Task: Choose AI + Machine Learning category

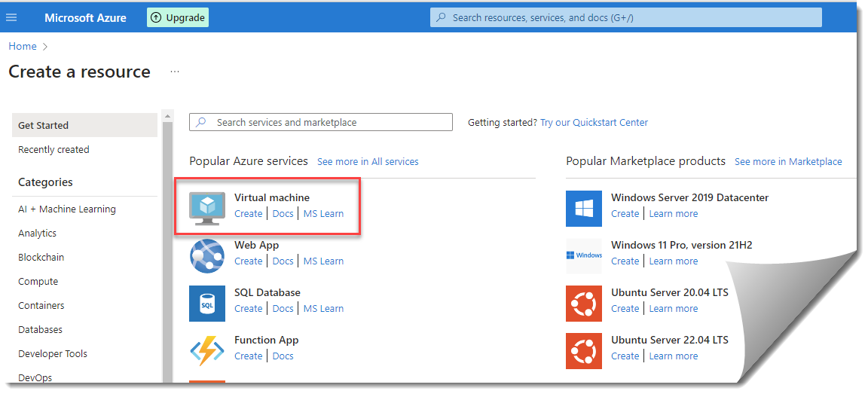Action: [67, 209]
